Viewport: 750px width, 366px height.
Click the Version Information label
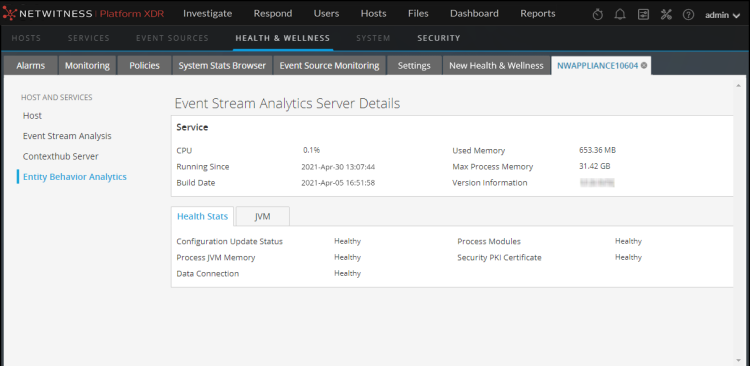[490, 183]
